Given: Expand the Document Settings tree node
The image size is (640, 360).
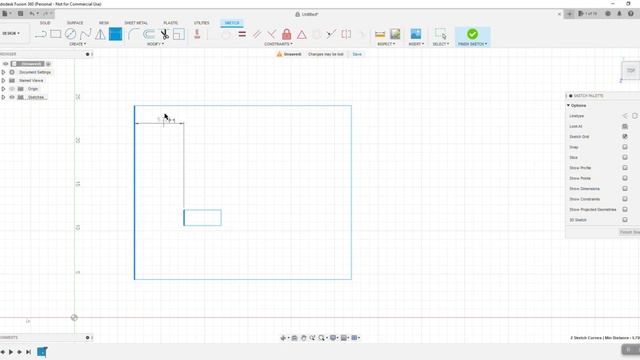Looking at the screenshot, I should click(x=3, y=72).
